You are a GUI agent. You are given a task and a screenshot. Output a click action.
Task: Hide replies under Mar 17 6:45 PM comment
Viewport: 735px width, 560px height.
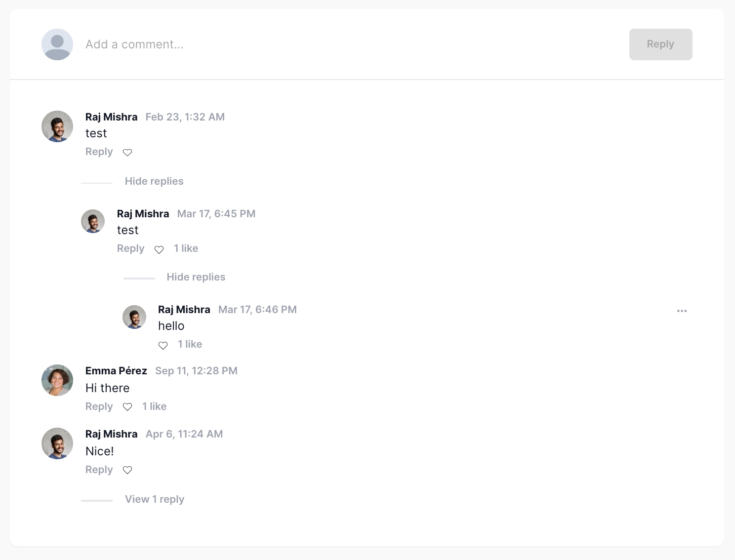pos(196,277)
